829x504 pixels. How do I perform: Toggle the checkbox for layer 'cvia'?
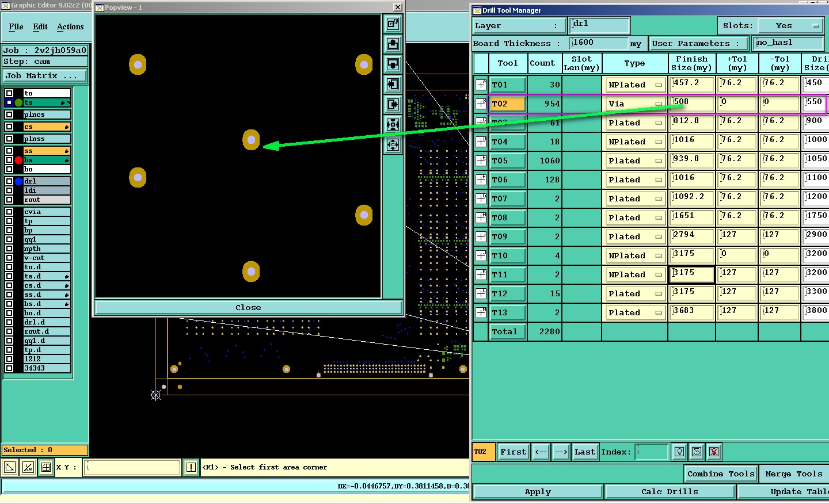[x=9, y=212]
